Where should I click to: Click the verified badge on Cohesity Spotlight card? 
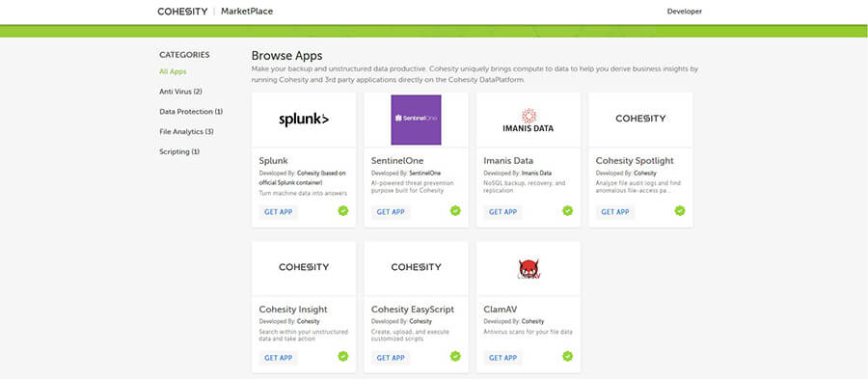pos(680,211)
